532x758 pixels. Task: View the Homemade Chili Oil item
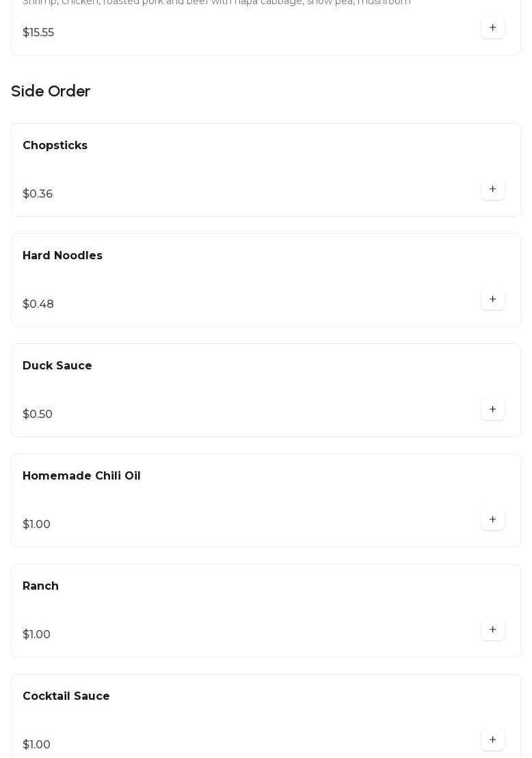tap(81, 476)
